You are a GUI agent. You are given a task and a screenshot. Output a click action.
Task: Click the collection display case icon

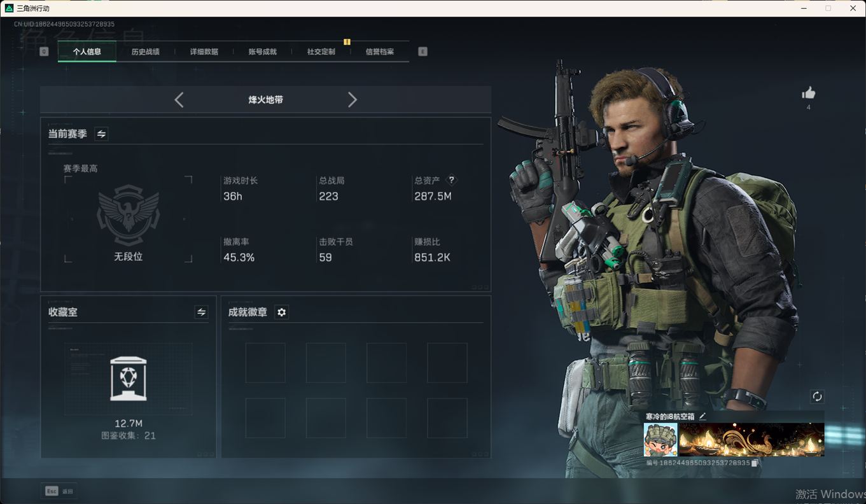[x=129, y=378]
